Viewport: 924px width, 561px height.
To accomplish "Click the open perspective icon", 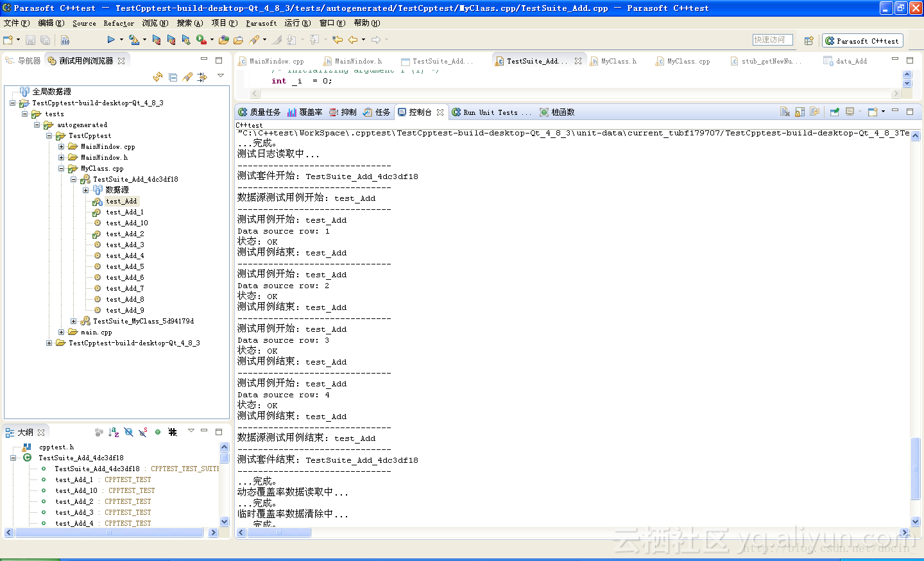I will 809,40.
